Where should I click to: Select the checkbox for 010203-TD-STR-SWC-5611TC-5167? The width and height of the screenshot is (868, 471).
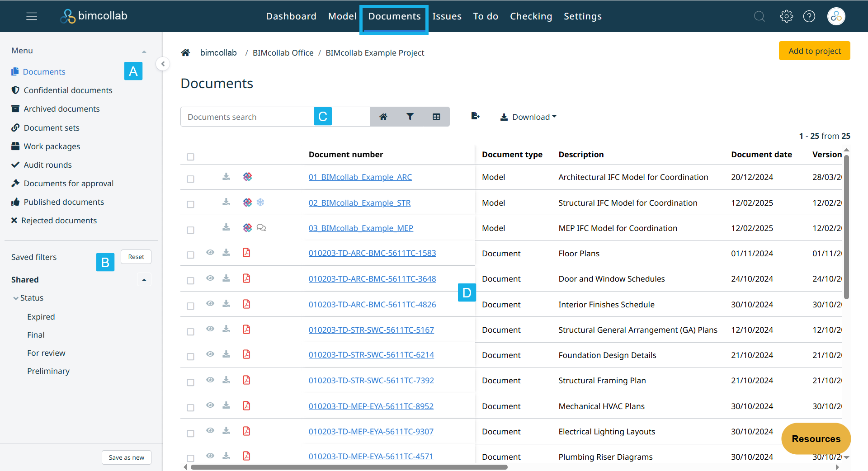tap(190, 332)
